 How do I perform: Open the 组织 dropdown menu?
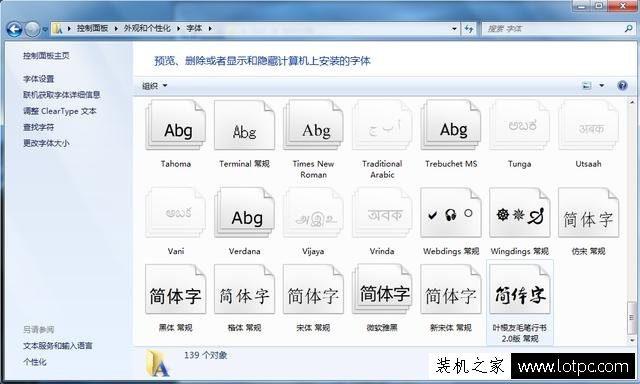(x=154, y=86)
